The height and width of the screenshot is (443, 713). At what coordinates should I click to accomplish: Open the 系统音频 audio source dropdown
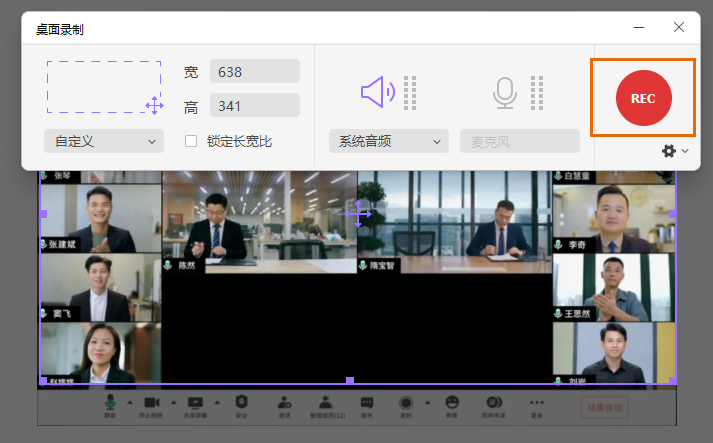click(x=389, y=141)
